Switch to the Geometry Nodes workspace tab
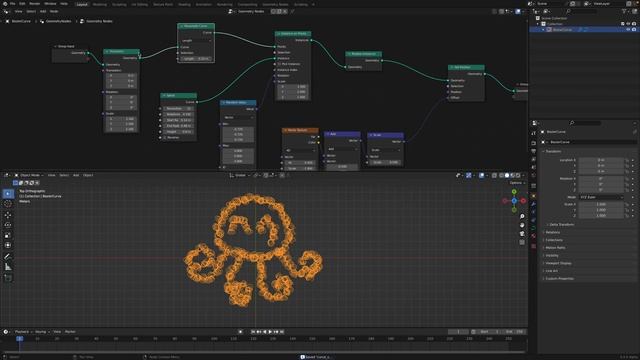 pyautogui.click(x=275, y=4)
